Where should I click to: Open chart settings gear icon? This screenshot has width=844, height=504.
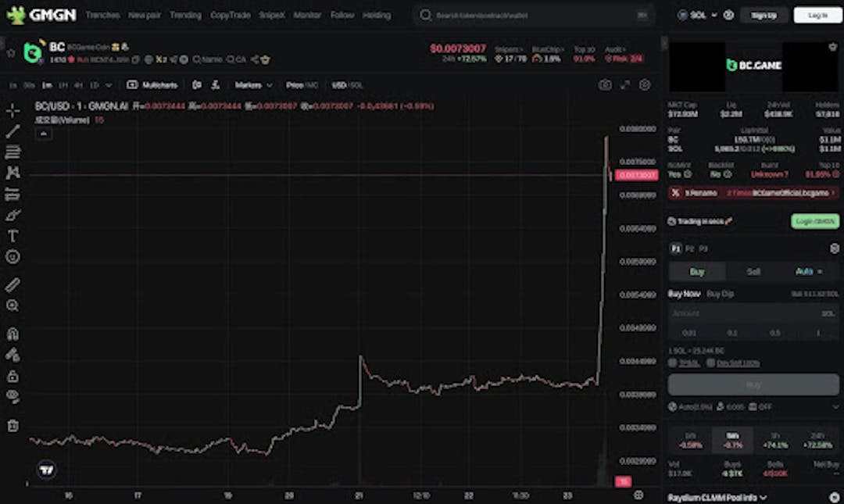[645, 85]
